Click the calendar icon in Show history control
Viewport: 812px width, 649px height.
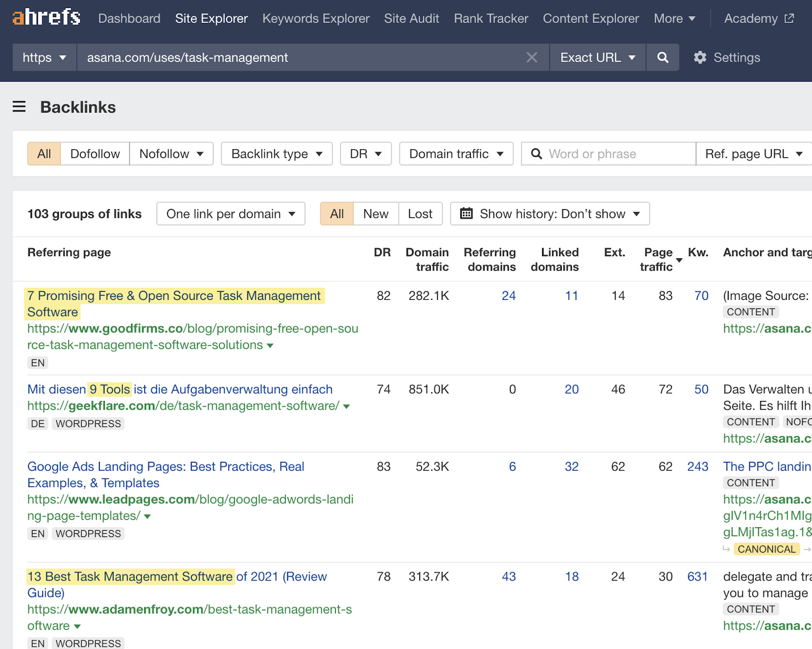(466, 214)
